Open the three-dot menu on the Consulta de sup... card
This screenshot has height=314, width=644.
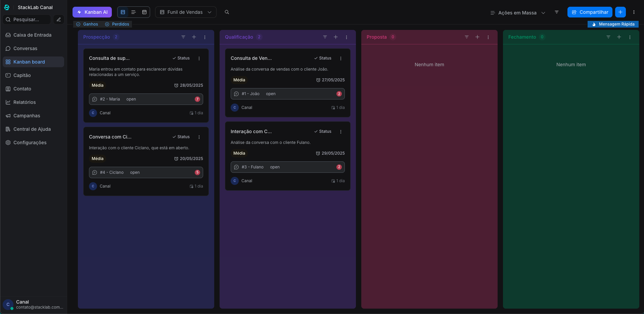pyautogui.click(x=199, y=58)
